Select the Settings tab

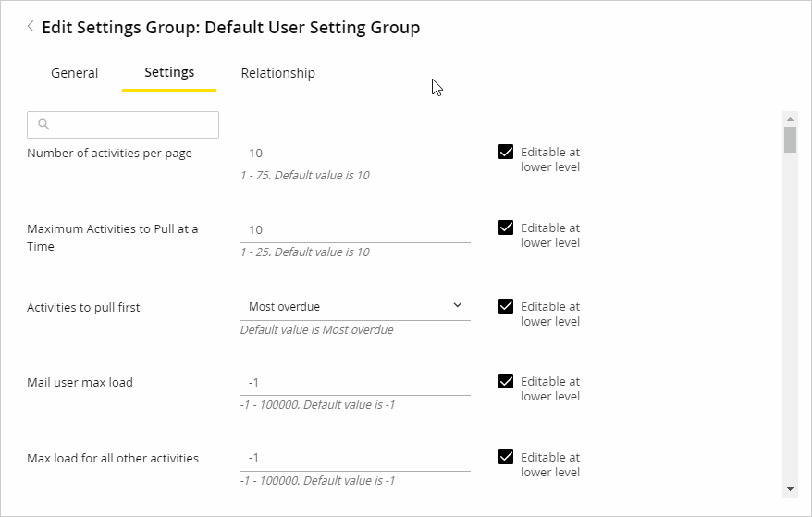point(169,72)
